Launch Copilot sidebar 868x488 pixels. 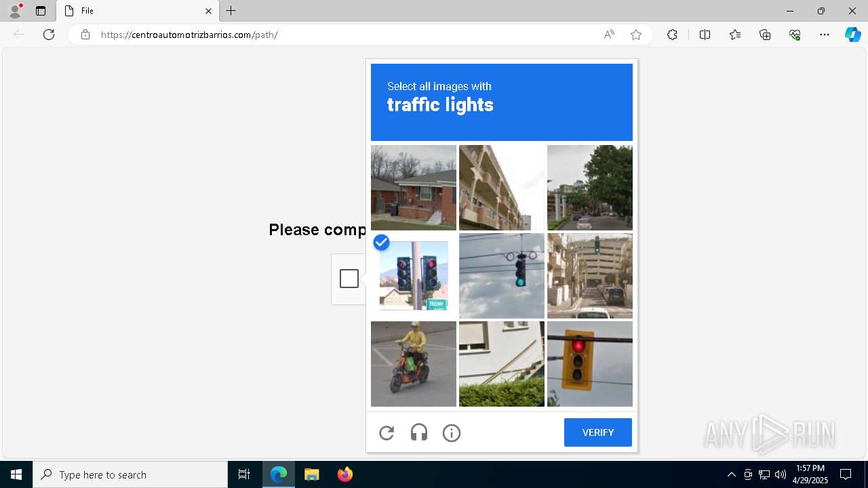tap(852, 35)
